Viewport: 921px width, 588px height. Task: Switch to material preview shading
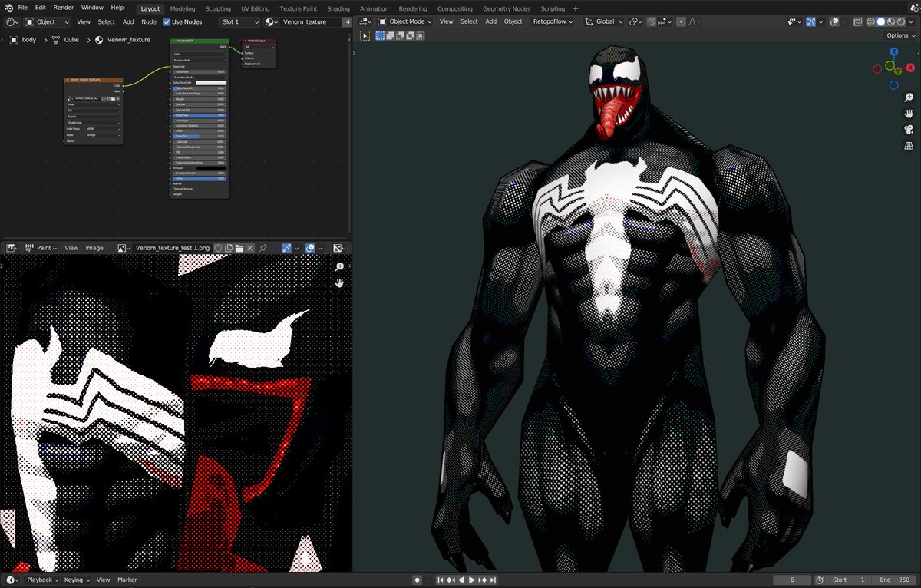[891, 21]
